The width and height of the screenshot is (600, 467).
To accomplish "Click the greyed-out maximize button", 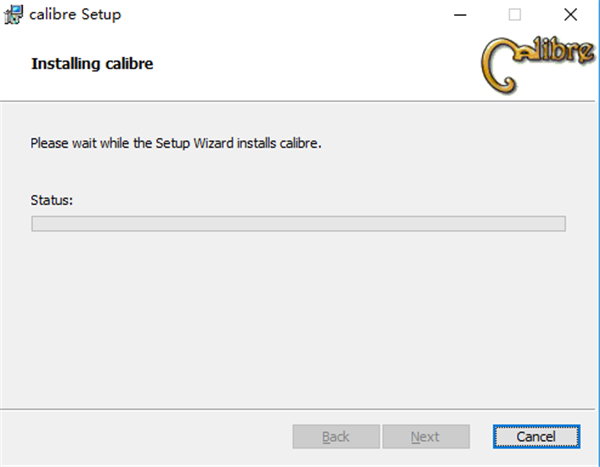I will pos(515,15).
